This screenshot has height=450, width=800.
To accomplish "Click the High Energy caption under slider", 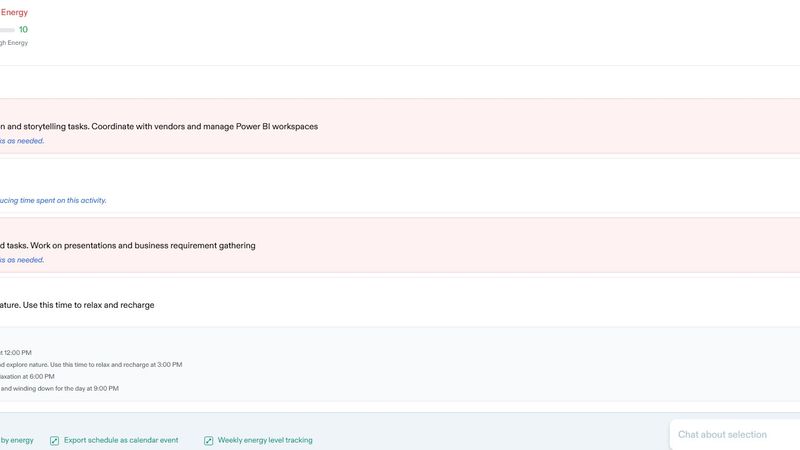I will [14, 43].
